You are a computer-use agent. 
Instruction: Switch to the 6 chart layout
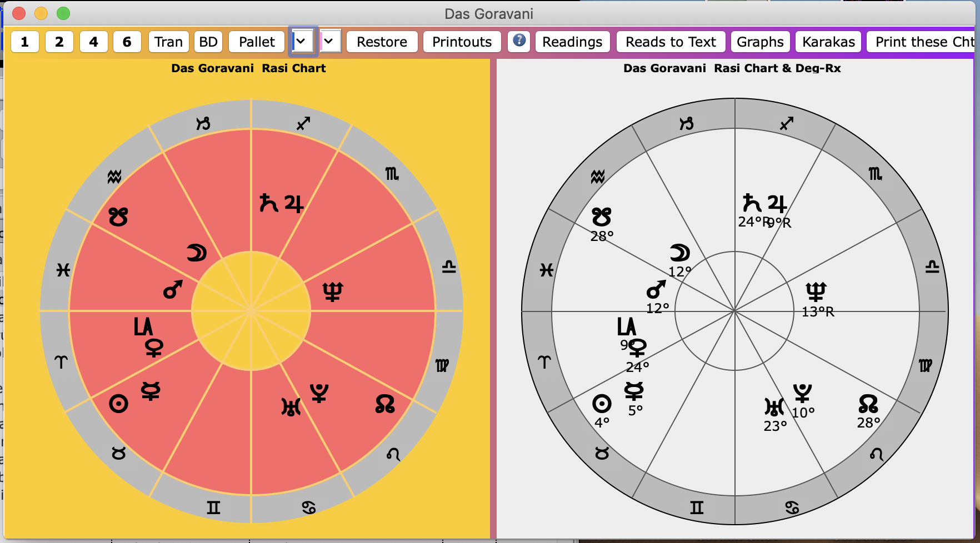pyautogui.click(x=127, y=42)
